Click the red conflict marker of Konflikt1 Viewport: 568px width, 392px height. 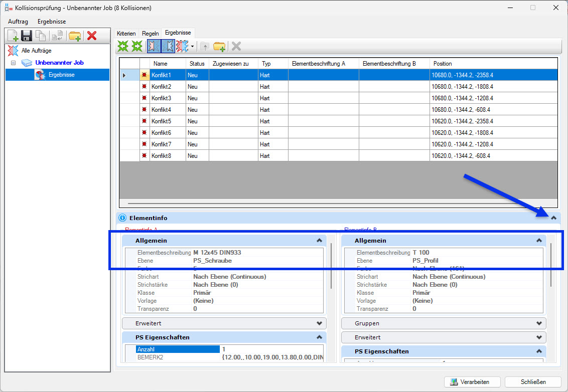145,75
